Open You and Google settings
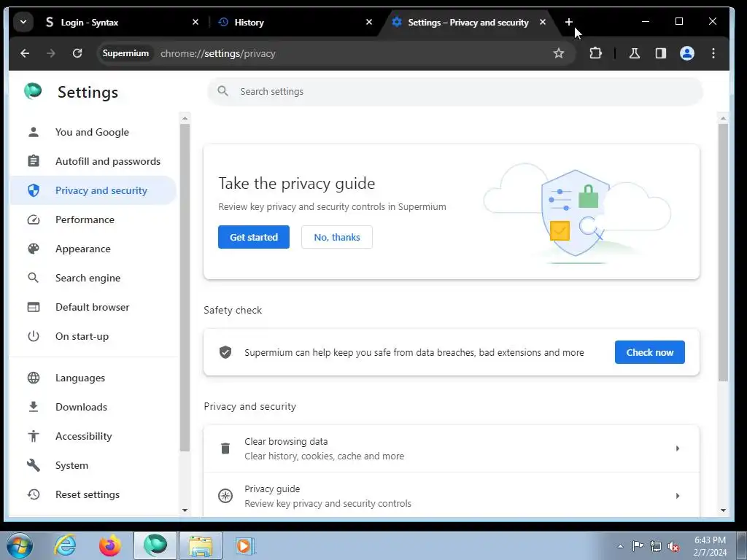 point(93,132)
